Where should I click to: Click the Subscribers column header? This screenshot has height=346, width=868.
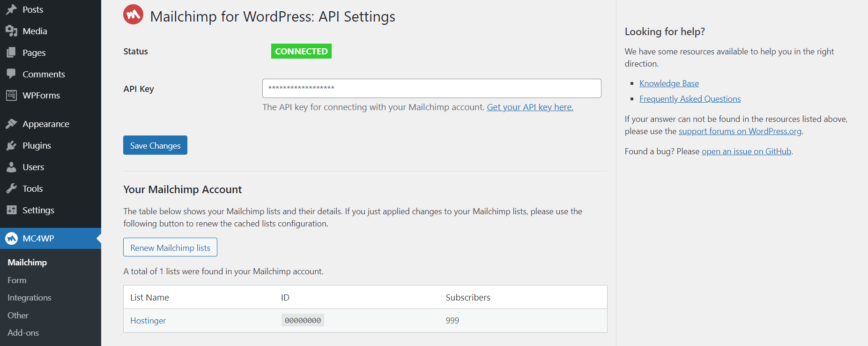tap(468, 298)
